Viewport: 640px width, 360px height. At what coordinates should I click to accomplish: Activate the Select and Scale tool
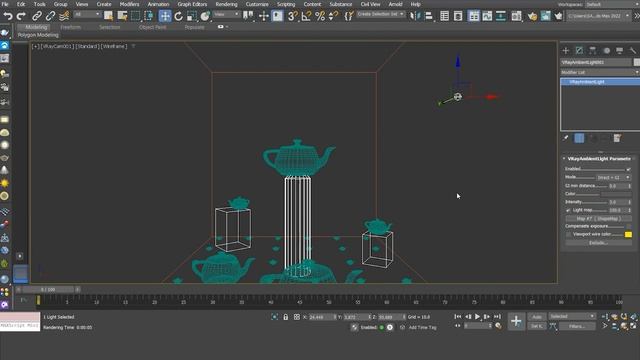(x=191, y=16)
